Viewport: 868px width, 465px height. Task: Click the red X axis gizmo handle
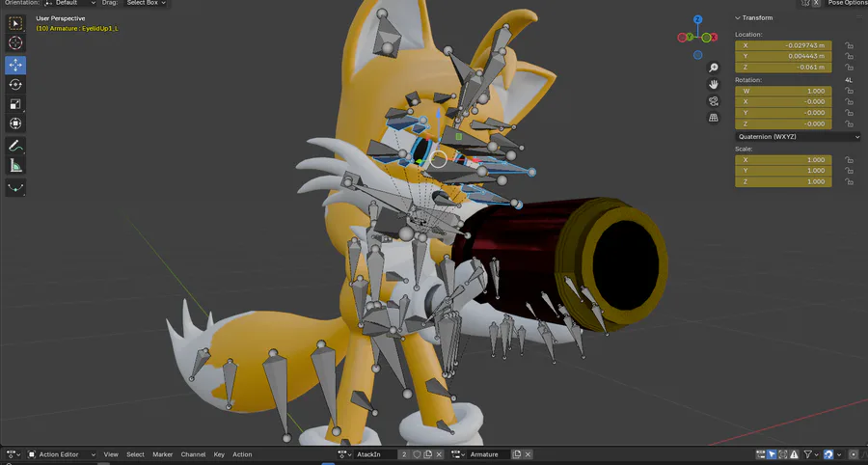point(714,37)
